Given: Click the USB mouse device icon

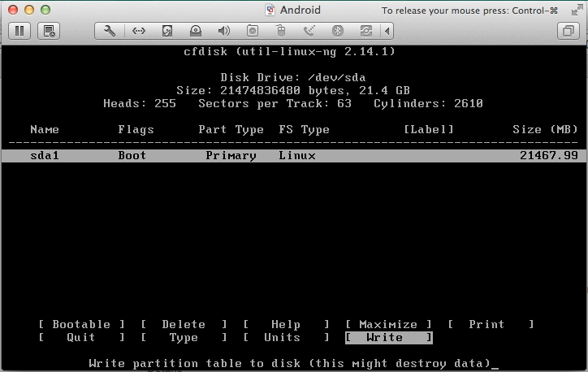Looking at the screenshot, I should pyautogui.click(x=281, y=31).
